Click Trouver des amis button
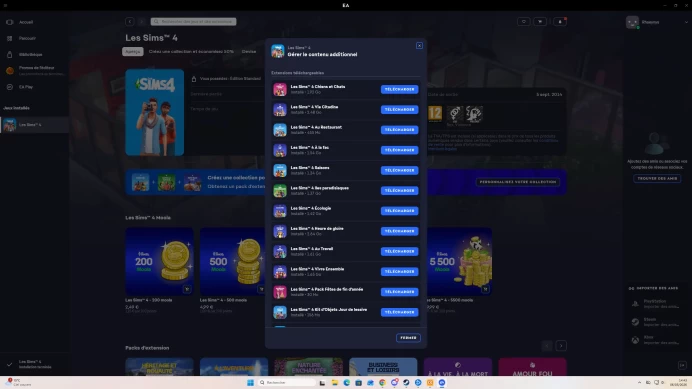 (x=657, y=178)
